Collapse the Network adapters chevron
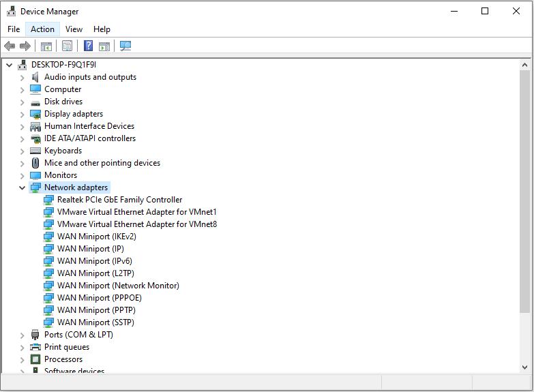The height and width of the screenshot is (392, 534). pos(22,187)
